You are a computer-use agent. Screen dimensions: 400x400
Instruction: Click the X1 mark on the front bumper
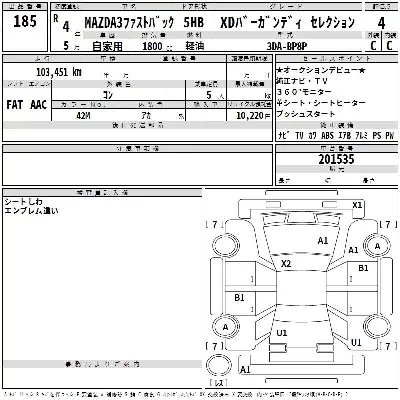[x=357, y=205]
